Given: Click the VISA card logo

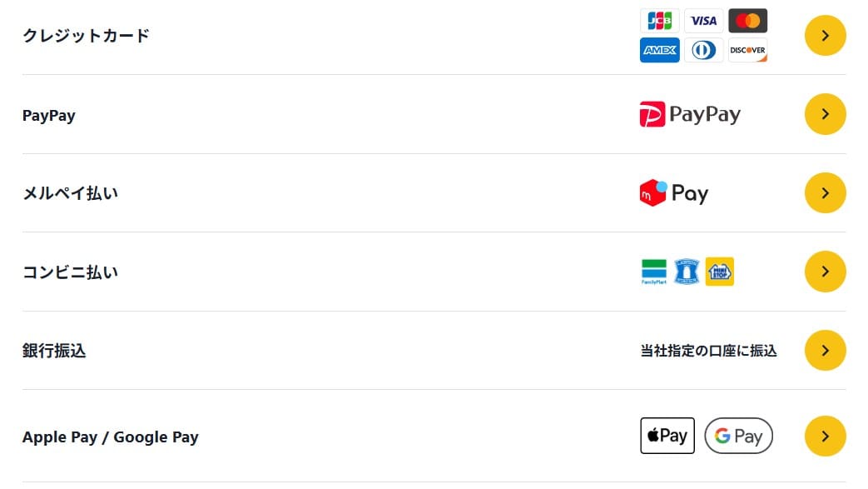Looking at the screenshot, I should point(703,21).
